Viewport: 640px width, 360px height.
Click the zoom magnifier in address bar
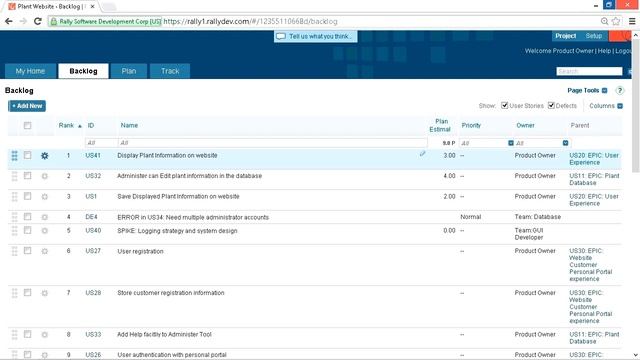pyautogui.click(x=604, y=21)
